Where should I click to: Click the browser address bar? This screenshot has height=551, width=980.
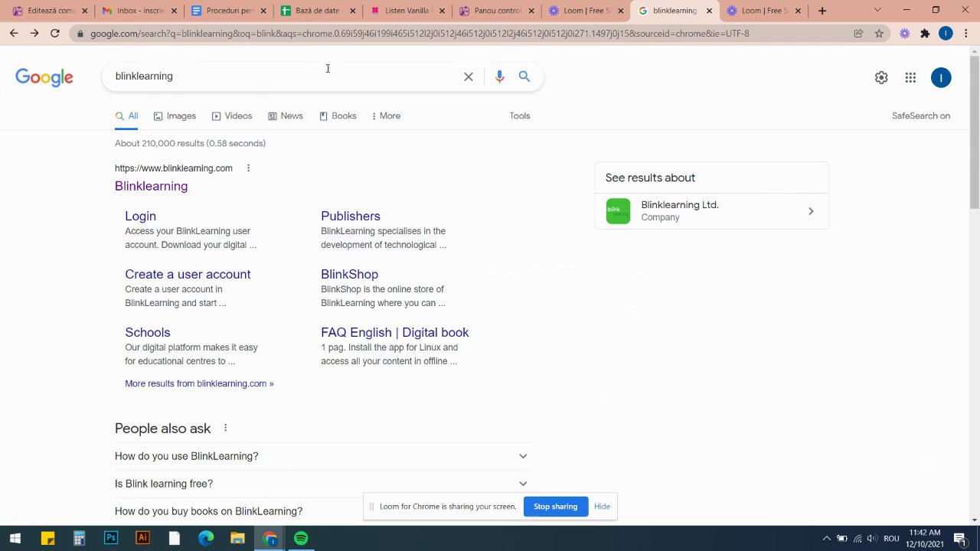pyautogui.click(x=459, y=34)
